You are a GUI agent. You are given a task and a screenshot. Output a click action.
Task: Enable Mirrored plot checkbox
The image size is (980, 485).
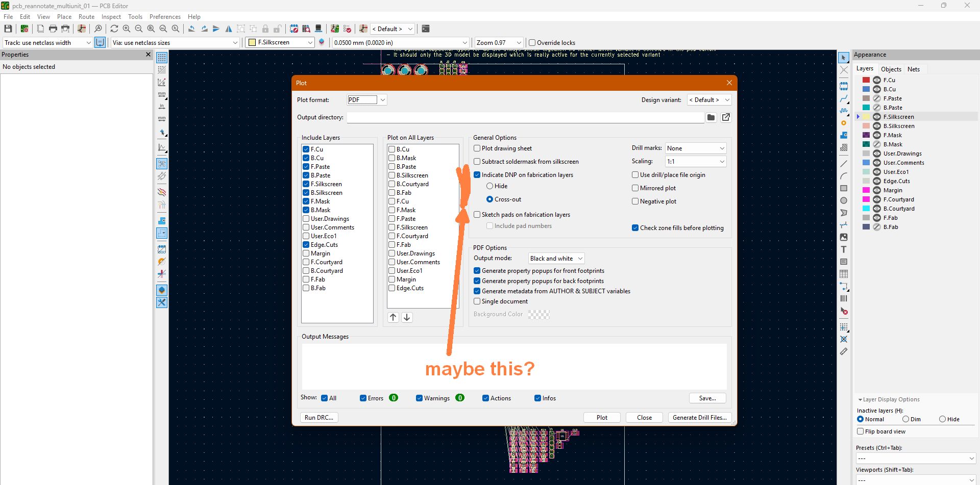pos(635,188)
